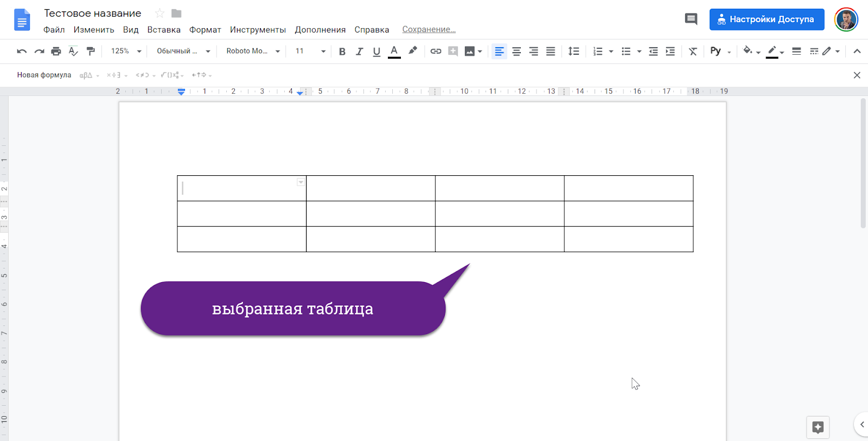Open the Справка menu
This screenshot has width=868, height=441.
pyautogui.click(x=372, y=30)
